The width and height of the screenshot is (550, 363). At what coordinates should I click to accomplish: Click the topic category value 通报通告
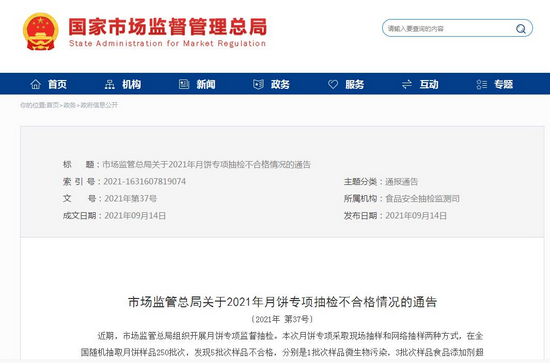(x=402, y=182)
